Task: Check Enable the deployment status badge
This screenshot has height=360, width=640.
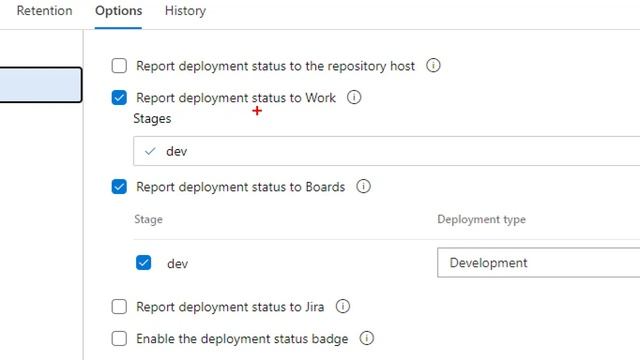Action: point(119,338)
